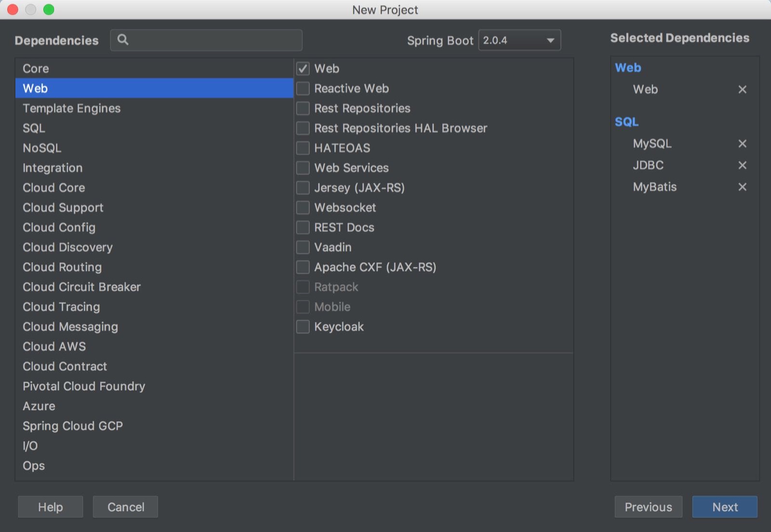
Task: Click the search magnifier icon
Action: coord(123,40)
